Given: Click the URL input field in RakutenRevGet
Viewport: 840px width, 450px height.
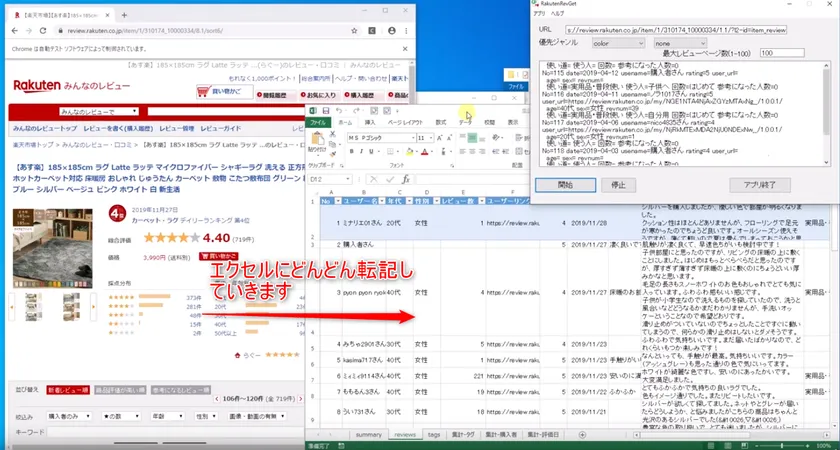Looking at the screenshot, I should [x=676, y=30].
